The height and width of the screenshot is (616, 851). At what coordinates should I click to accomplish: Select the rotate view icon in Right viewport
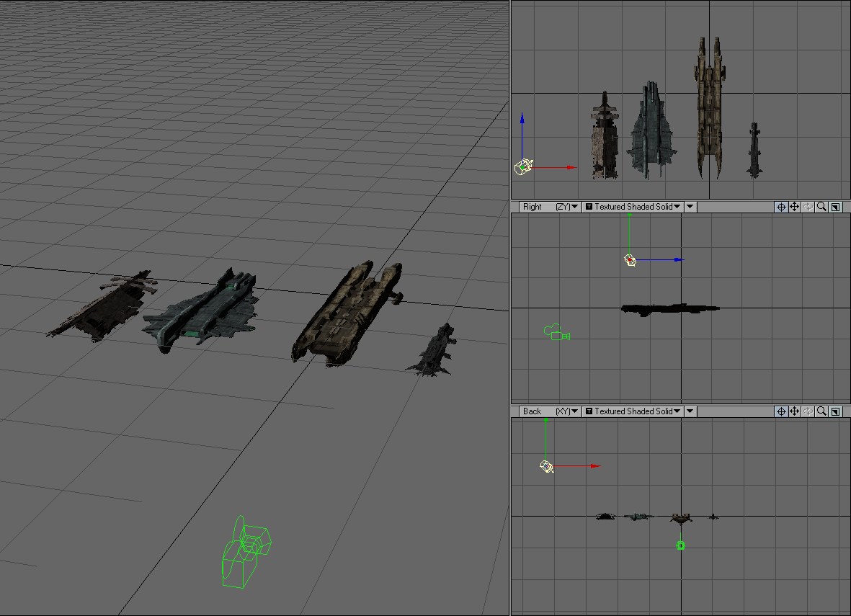click(808, 207)
